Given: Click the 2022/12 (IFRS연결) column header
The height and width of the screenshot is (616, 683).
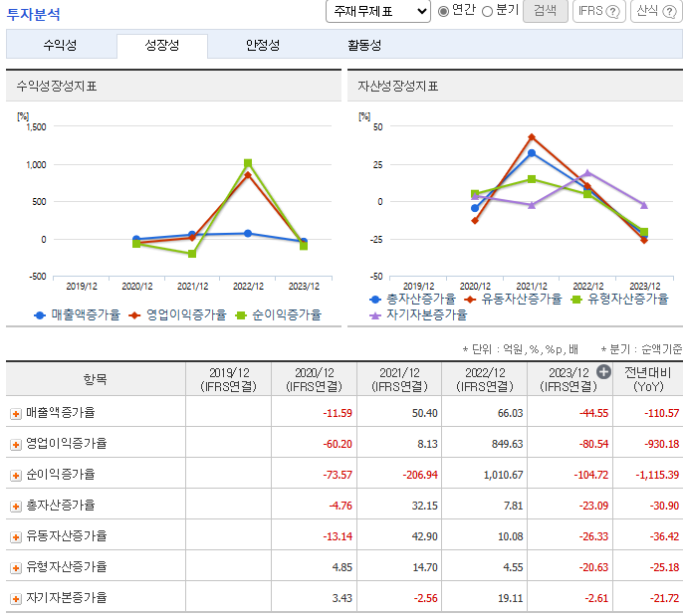Looking at the screenshot, I should tap(485, 379).
